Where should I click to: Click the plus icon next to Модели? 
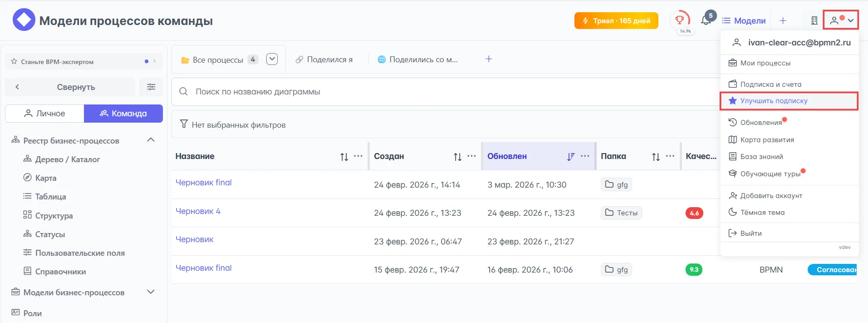[783, 20]
